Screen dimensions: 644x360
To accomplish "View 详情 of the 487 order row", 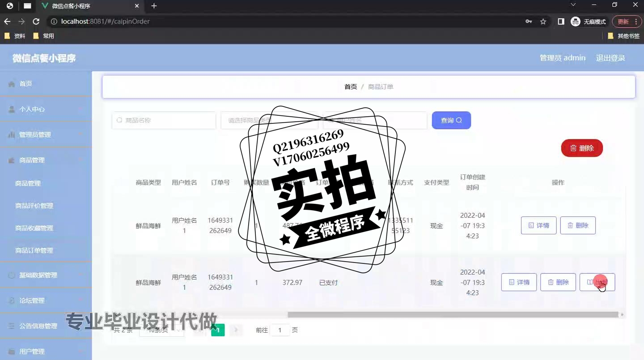I will (x=538, y=225).
